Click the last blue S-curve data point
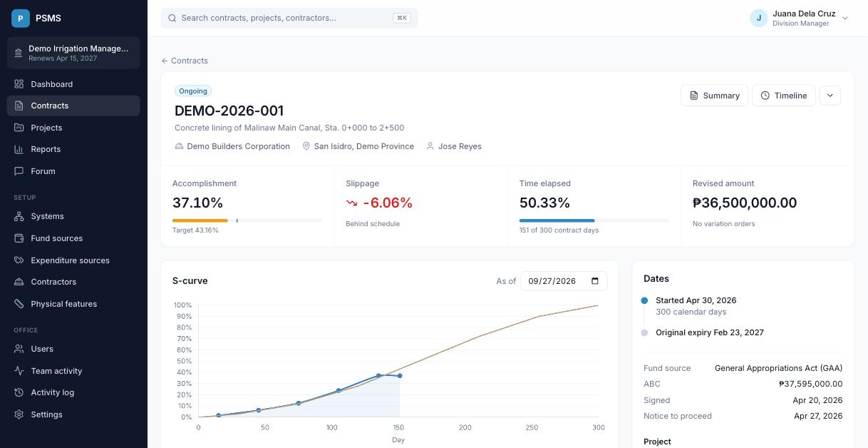This screenshot has width=868, height=448. (400, 376)
